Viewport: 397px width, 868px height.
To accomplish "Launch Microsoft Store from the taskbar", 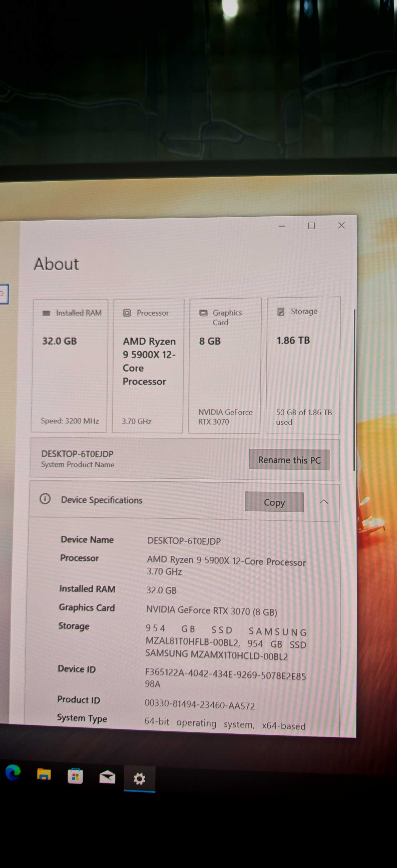I will pos(75,776).
